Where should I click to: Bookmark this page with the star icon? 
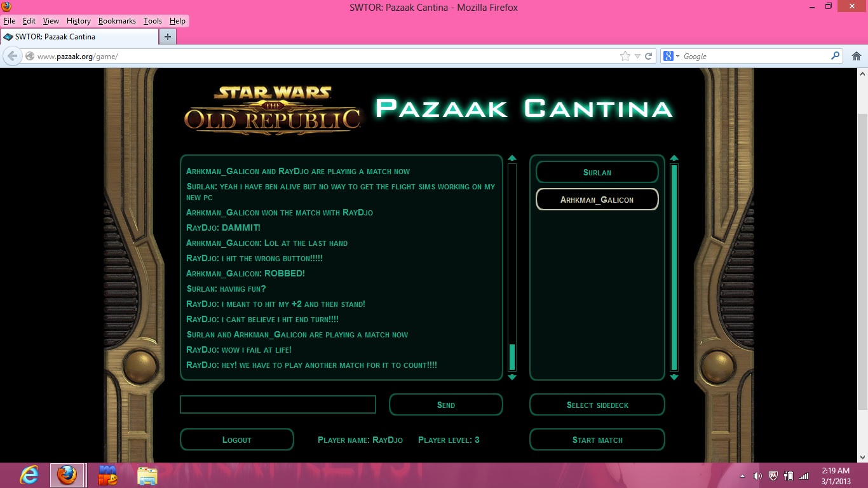[x=625, y=56]
